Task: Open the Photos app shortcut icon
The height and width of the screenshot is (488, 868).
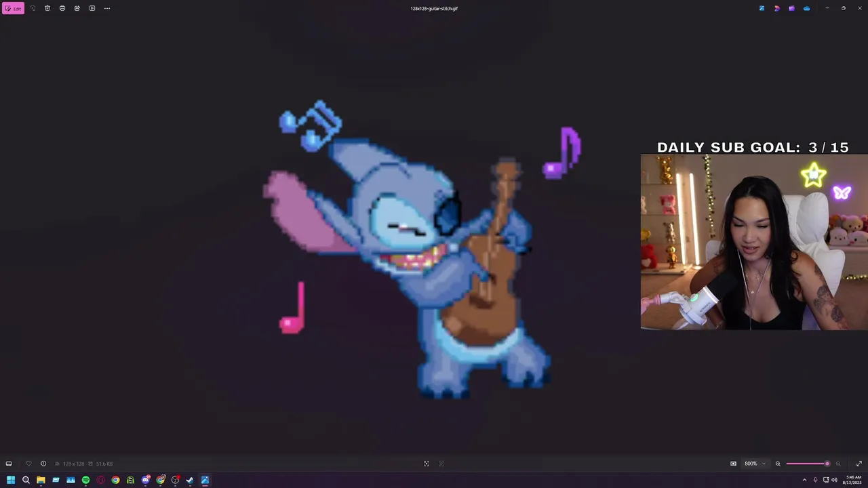Action: click(x=762, y=8)
